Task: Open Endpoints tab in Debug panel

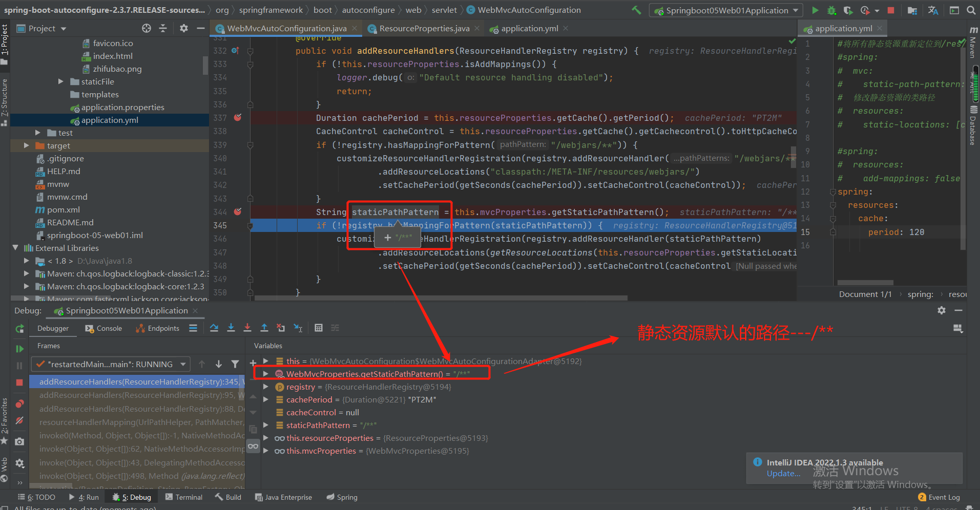Action: [158, 328]
